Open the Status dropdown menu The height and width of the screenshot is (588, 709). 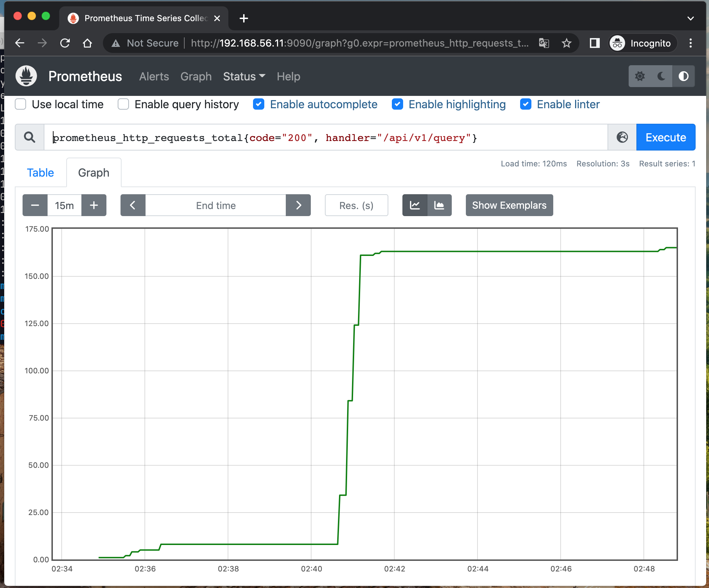[244, 76]
